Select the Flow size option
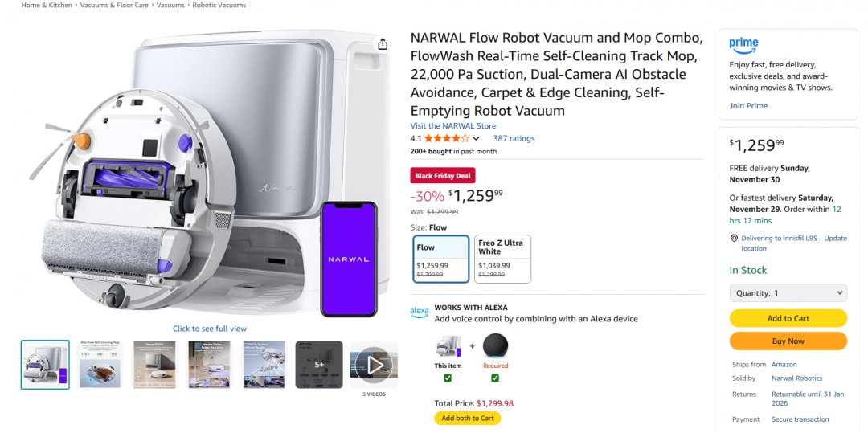 pos(440,259)
